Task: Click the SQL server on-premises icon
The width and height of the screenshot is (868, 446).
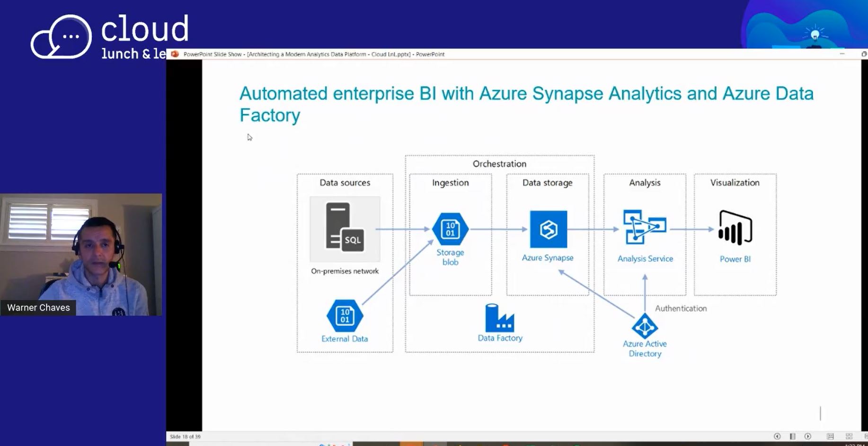Action: [345, 229]
